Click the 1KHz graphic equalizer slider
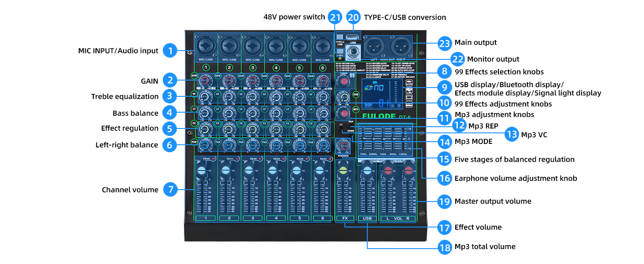The width and height of the screenshot is (644, 264). 384,139
